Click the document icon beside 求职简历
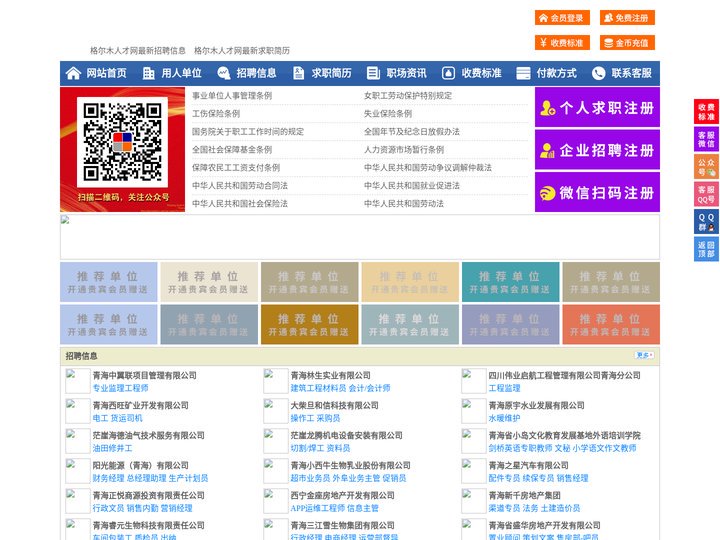This screenshot has width=720, height=540. point(298,73)
